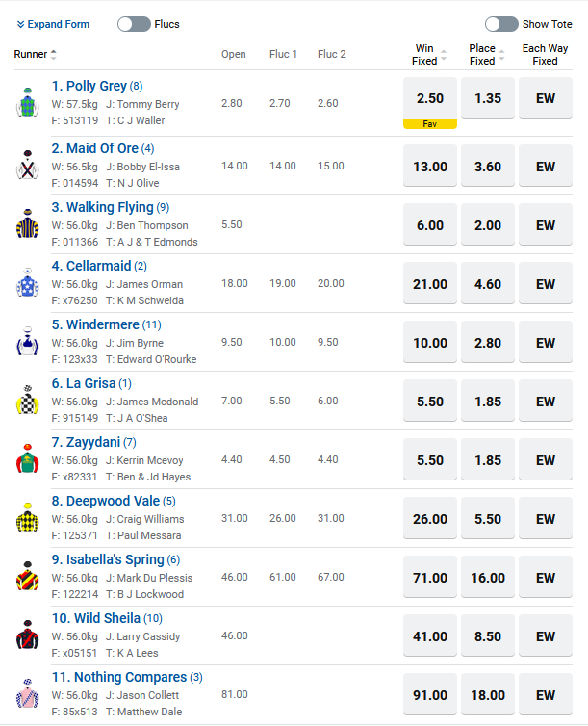Viewport: 588px width, 726px height.
Task: Enable the Show Tote switch
Action: click(501, 24)
